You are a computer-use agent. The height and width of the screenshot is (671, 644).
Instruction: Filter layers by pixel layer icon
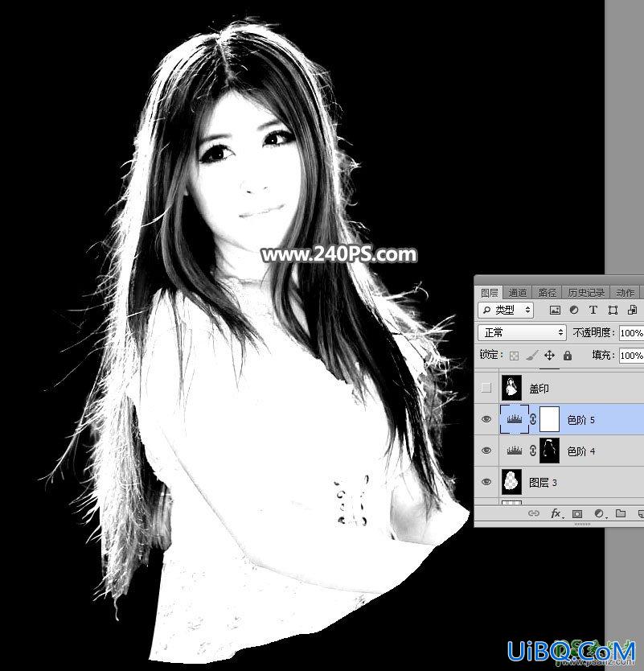(x=555, y=311)
